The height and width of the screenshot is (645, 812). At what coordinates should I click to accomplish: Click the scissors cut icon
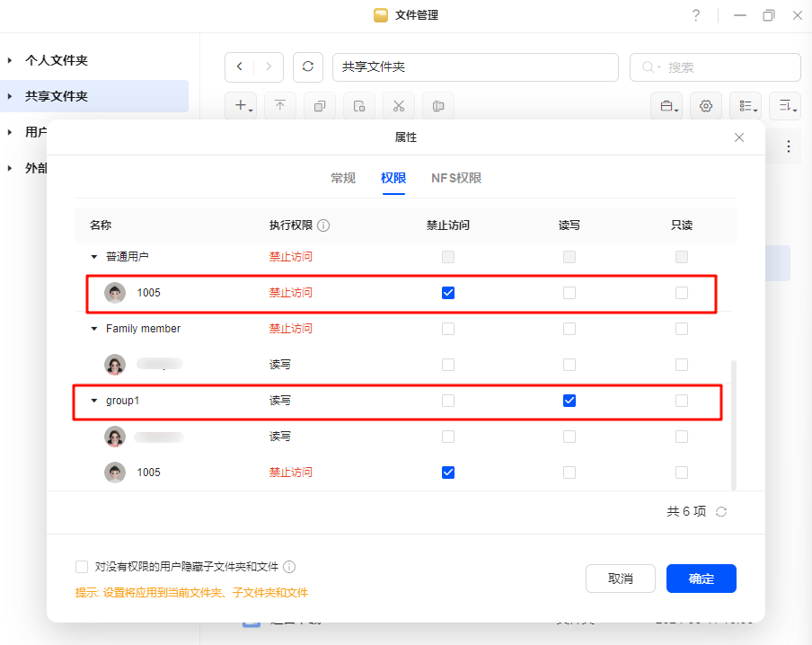[398, 106]
